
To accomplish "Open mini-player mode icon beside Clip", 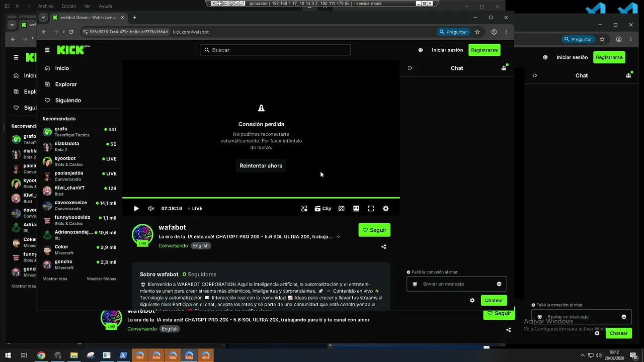I will point(304,209).
